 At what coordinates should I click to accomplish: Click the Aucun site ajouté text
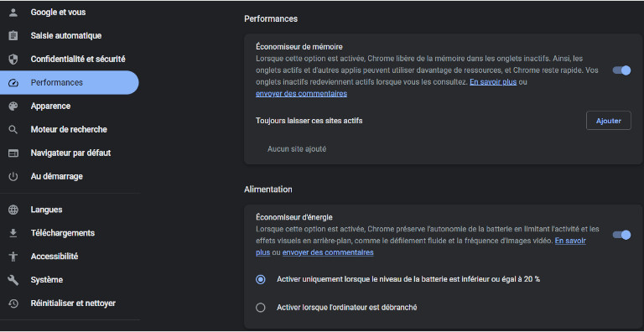pyautogui.click(x=297, y=149)
